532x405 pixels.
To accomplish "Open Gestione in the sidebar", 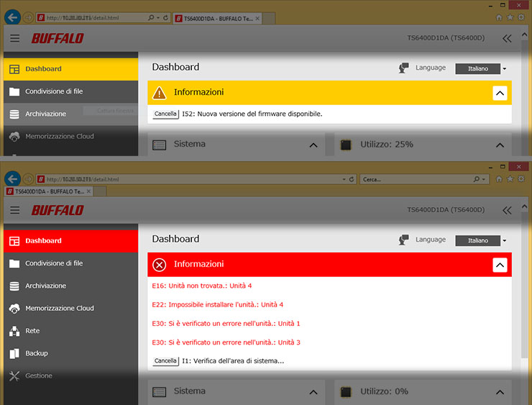I will (x=40, y=376).
